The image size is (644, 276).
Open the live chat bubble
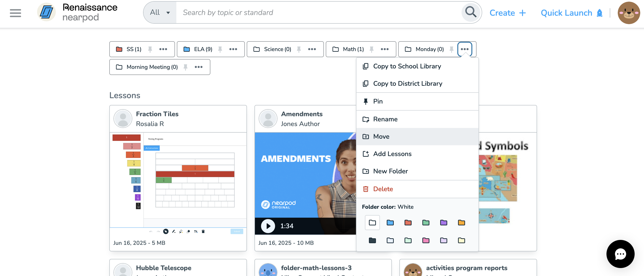pyautogui.click(x=620, y=254)
